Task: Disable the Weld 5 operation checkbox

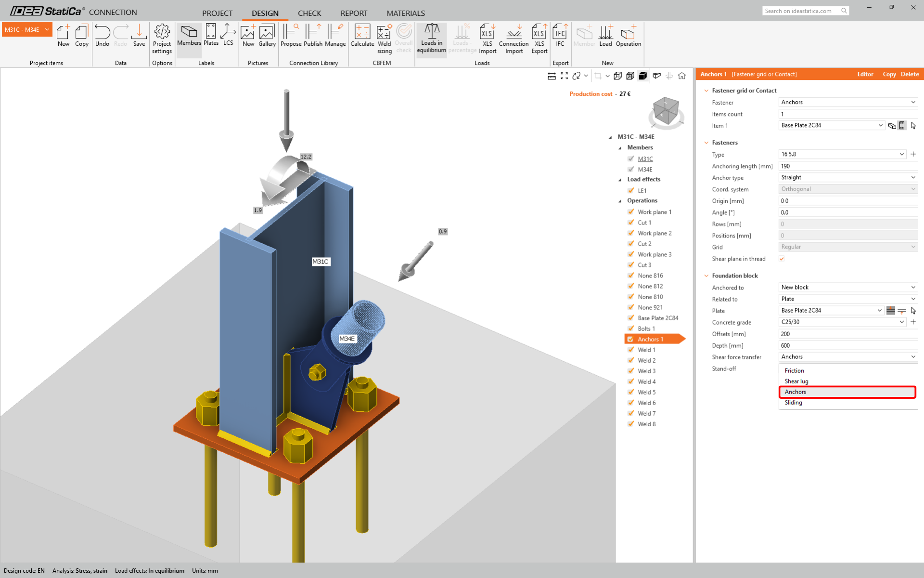Action: [x=630, y=392]
